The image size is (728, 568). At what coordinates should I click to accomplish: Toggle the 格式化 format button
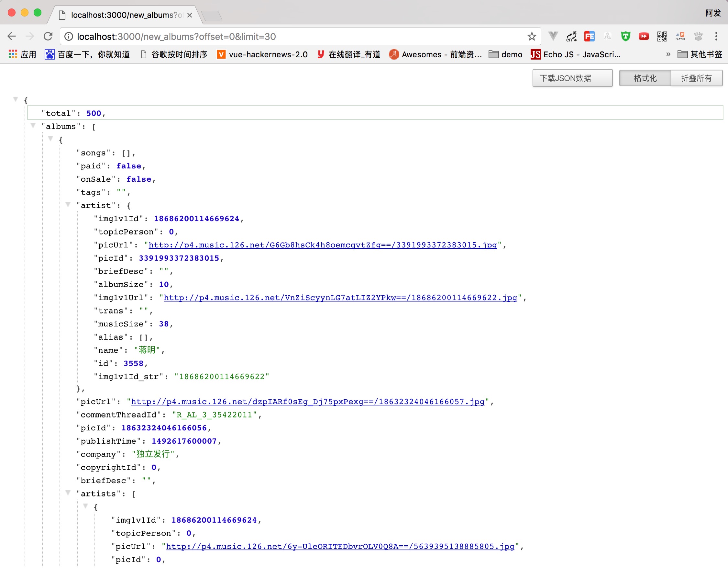[645, 78]
